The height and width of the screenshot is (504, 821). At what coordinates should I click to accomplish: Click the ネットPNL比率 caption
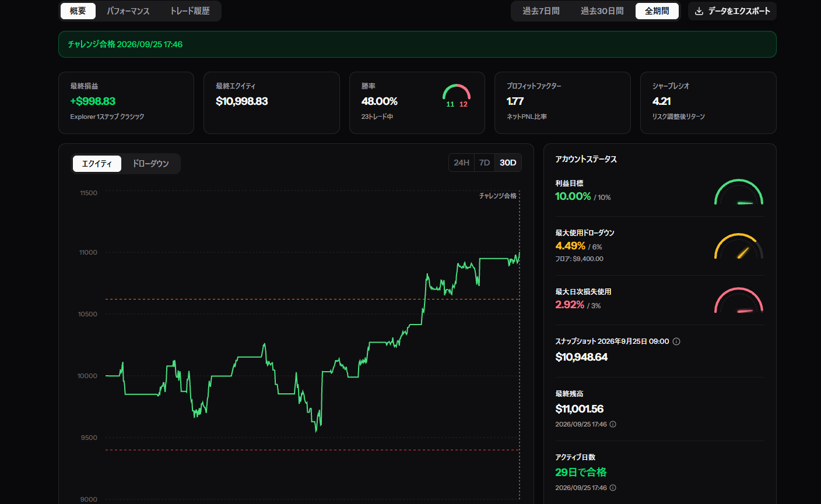coord(527,117)
